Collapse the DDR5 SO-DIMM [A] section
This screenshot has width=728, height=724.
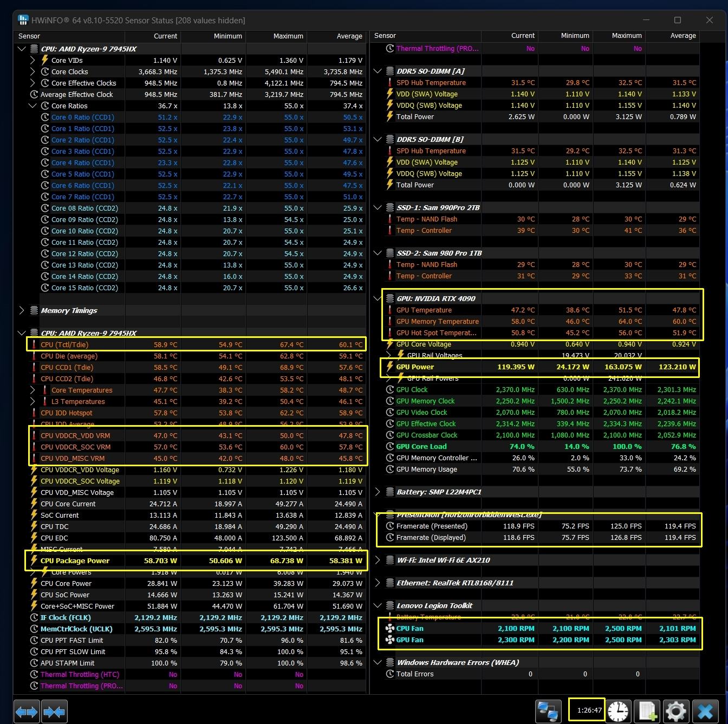pyautogui.click(x=378, y=71)
